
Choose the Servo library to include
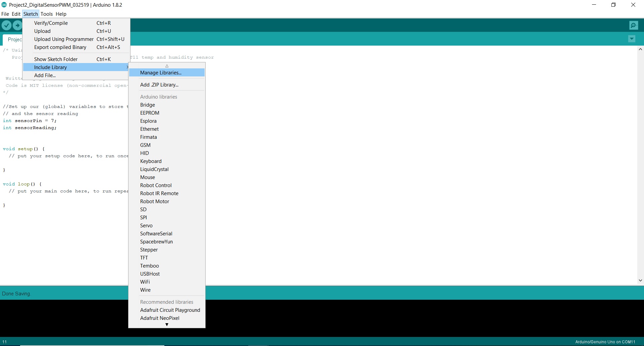pos(147,225)
